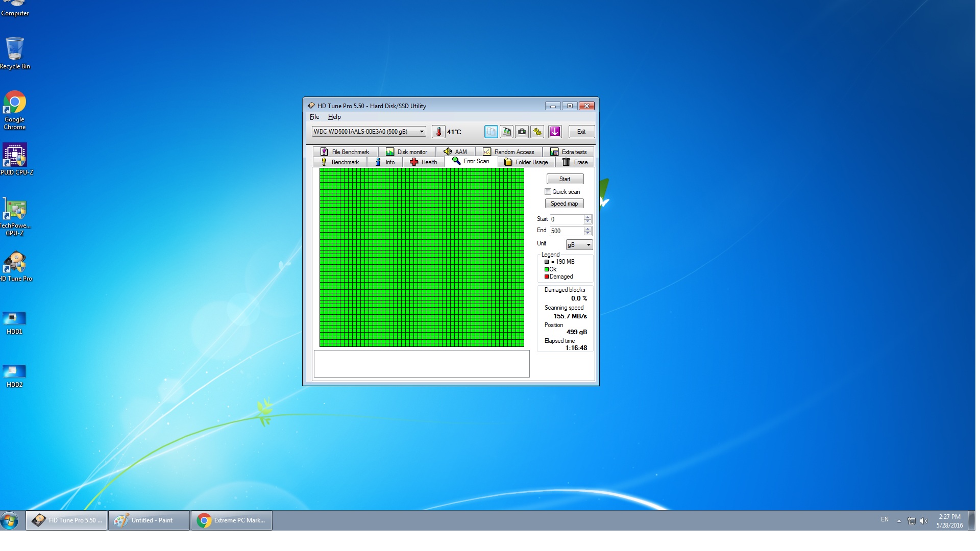Image resolution: width=980 pixels, height=551 pixels.
Task: Click the copy text to clipboard icon
Action: tap(491, 132)
